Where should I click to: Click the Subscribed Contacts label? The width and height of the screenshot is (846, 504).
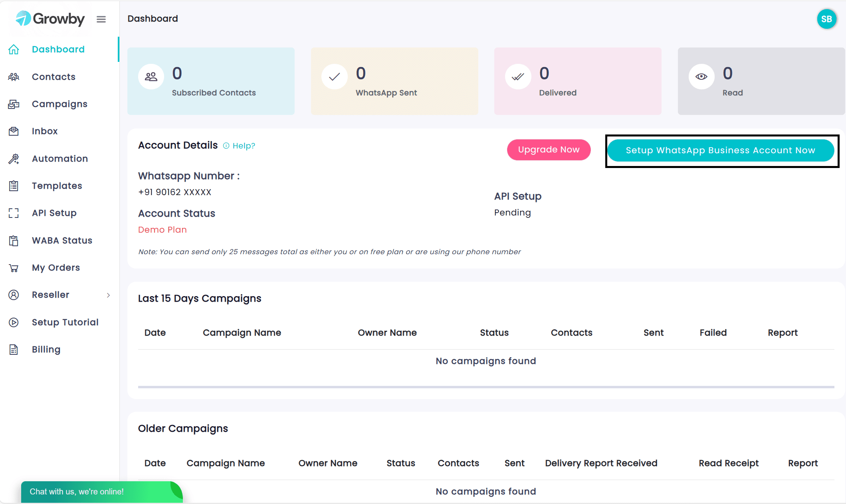coord(214,93)
